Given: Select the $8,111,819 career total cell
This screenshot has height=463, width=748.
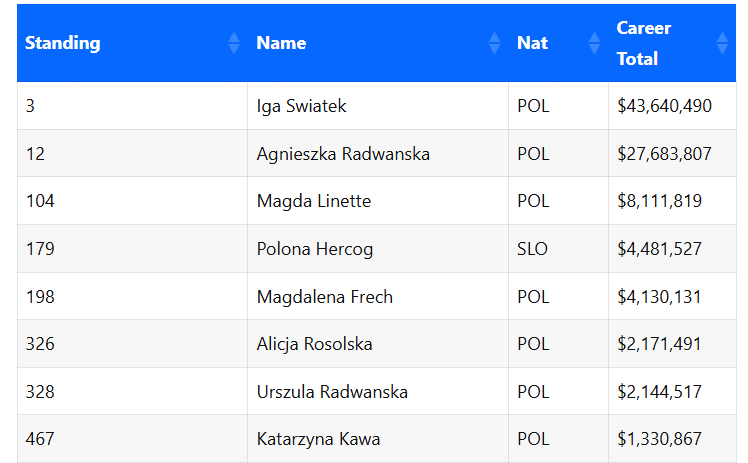Looking at the screenshot, I should 659,201.
